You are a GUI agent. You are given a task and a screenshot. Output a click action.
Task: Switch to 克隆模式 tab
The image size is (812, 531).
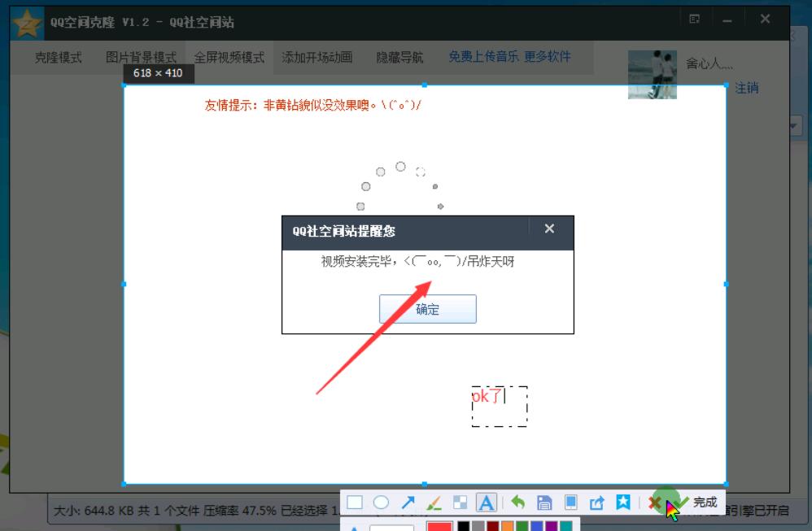click(58, 58)
